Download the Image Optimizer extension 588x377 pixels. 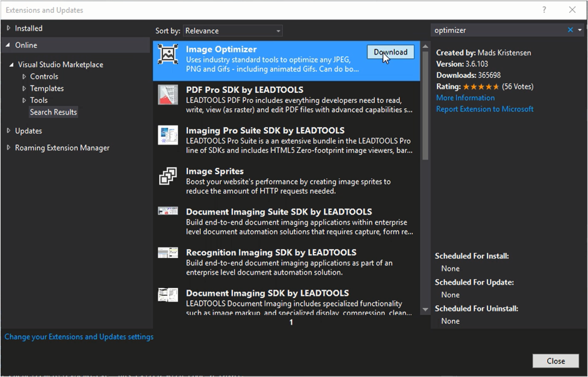(390, 52)
